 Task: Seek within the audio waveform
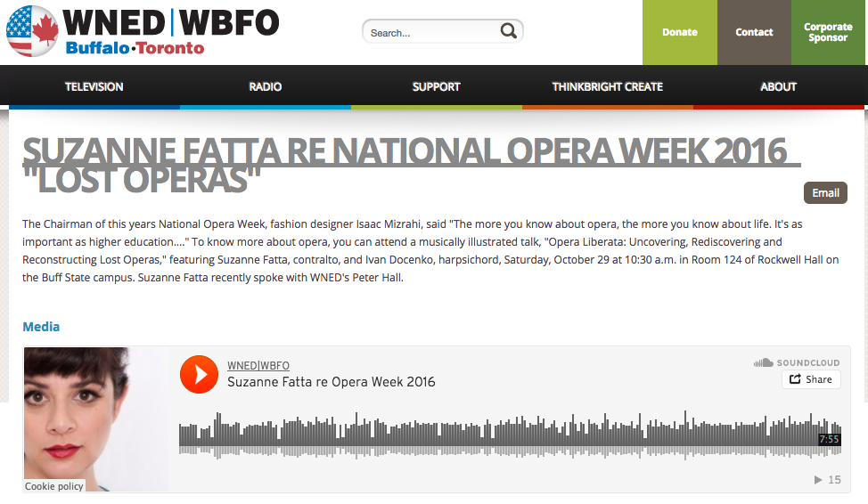(x=510, y=435)
